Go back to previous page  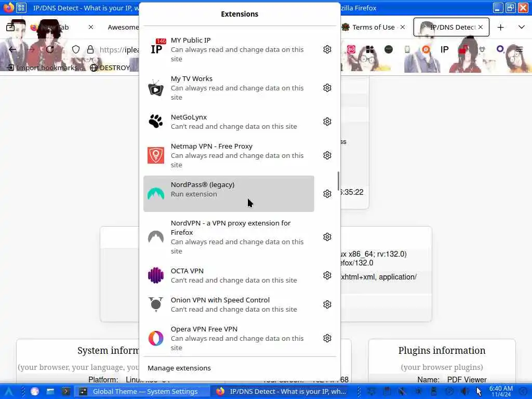tap(13, 49)
